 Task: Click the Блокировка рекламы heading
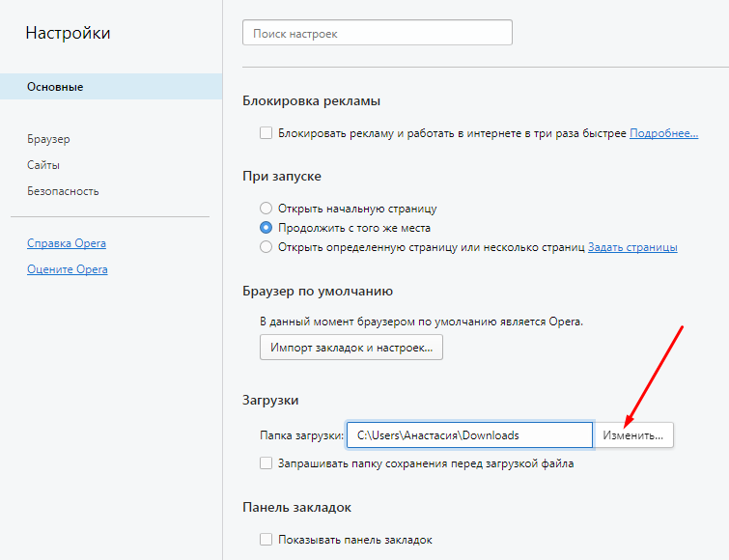coord(312,100)
